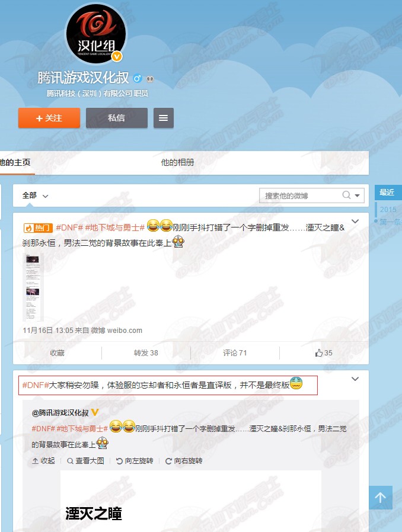Switch to 他的主页 tab
The height and width of the screenshot is (532, 402).
tap(15, 162)
